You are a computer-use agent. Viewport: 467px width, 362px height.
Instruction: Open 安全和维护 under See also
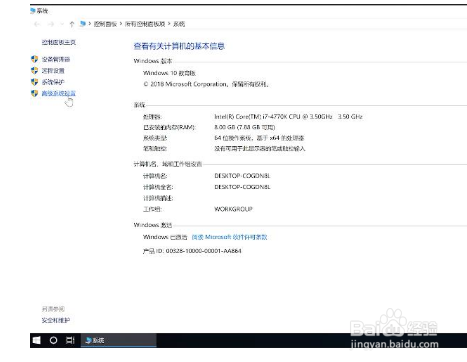pos(56,320)
